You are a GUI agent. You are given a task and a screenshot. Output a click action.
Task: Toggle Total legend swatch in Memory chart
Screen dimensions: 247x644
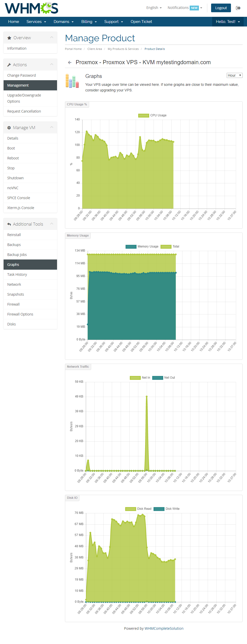(x=166, y=246)
